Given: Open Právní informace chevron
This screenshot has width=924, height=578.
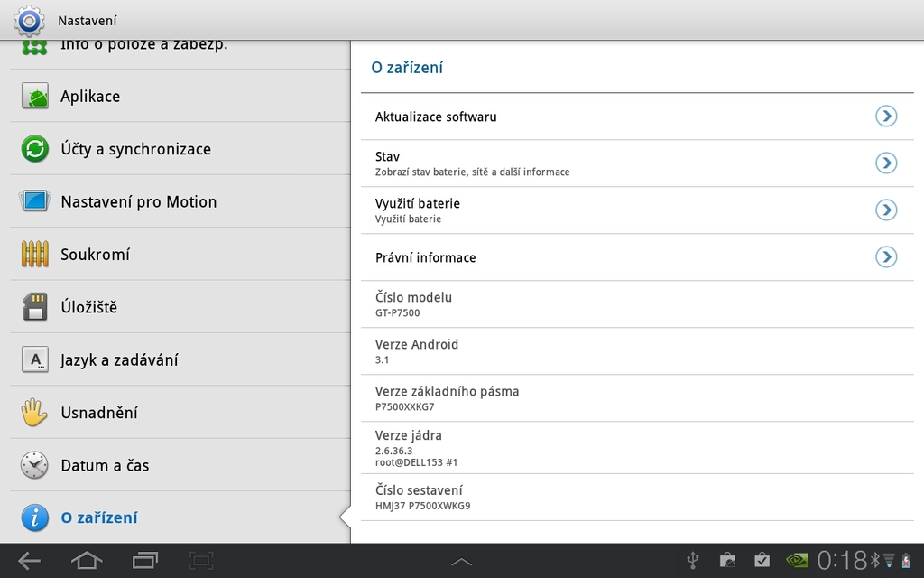Looking at the screenshot, I should click(886, 256).
